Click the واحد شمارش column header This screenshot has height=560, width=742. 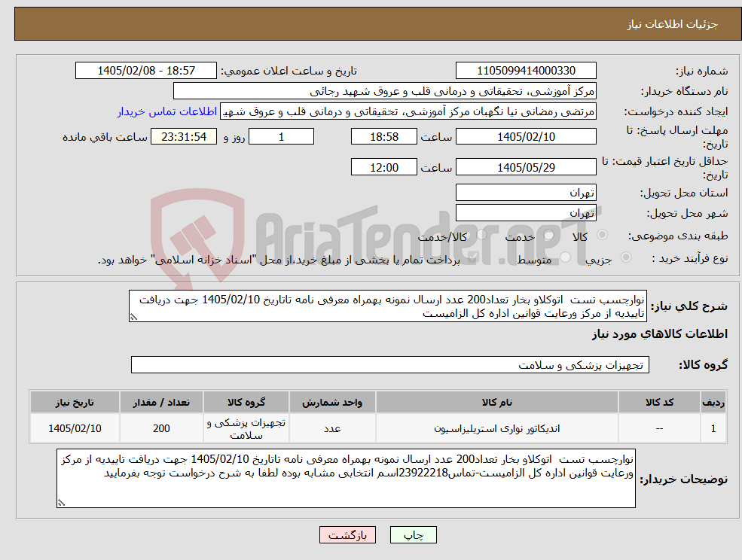(332, 402)
